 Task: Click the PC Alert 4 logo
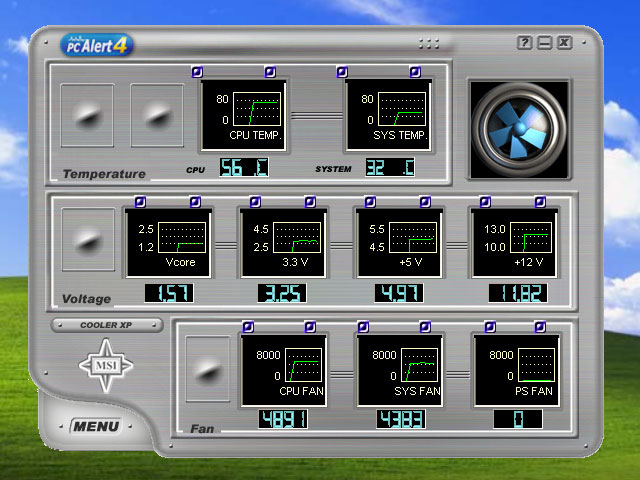(97, 45)
